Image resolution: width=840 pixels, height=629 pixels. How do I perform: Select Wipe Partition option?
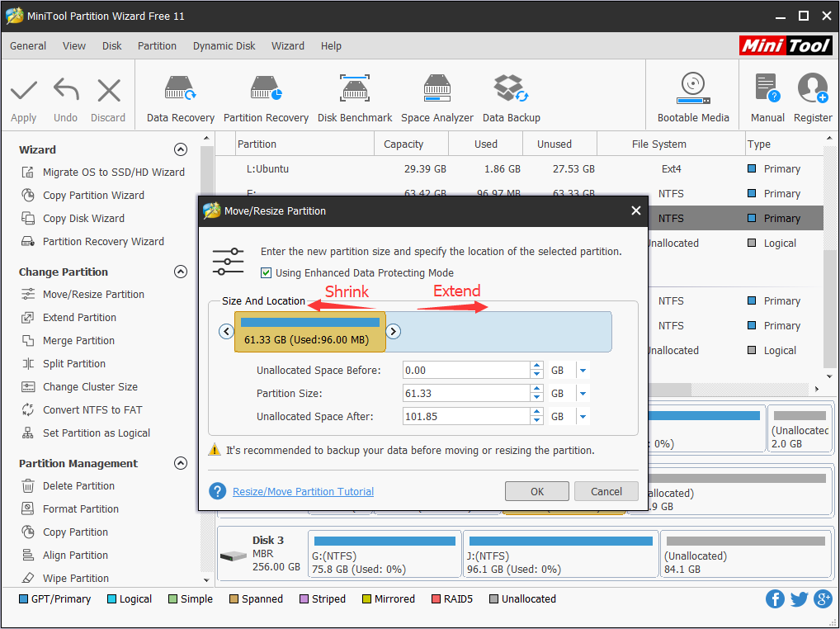pyautogui.click(x=76, y=578)
